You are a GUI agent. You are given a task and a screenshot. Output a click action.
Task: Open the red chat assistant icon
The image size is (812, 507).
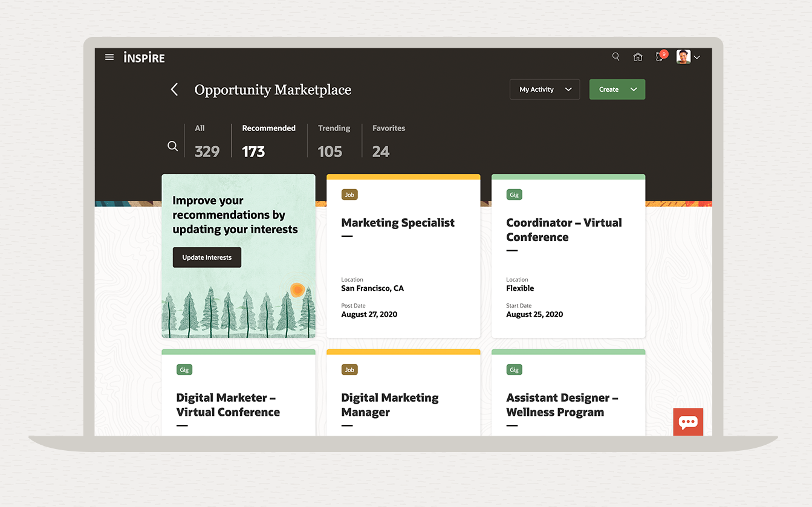point(688,422)
